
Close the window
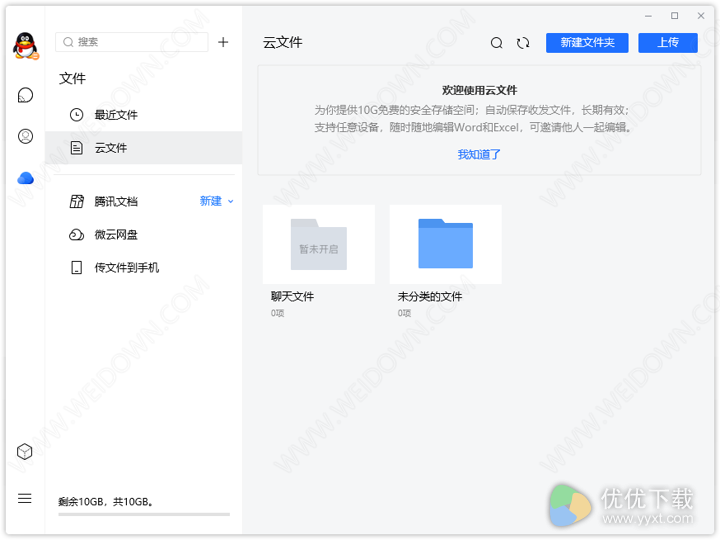(x=701, y=16)
